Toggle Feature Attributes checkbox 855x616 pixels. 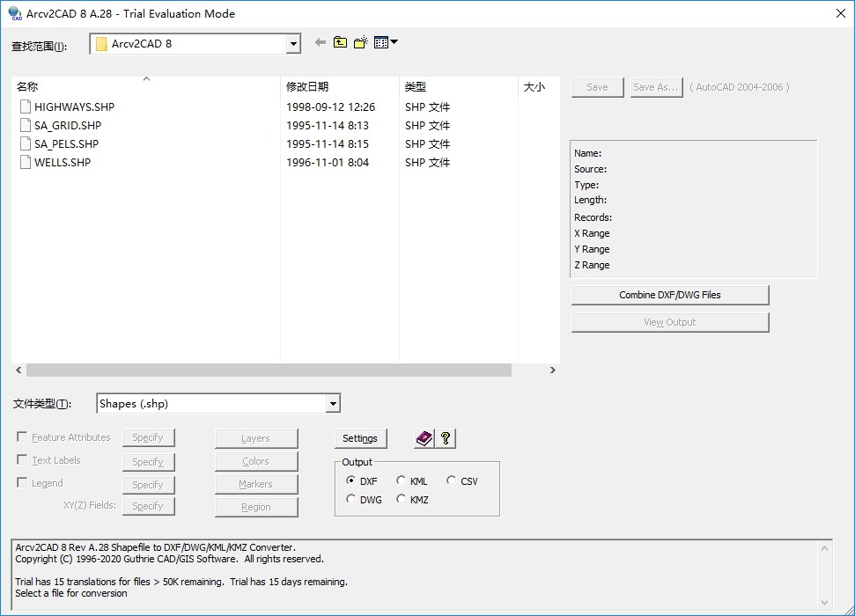click(x=22, y=436)
